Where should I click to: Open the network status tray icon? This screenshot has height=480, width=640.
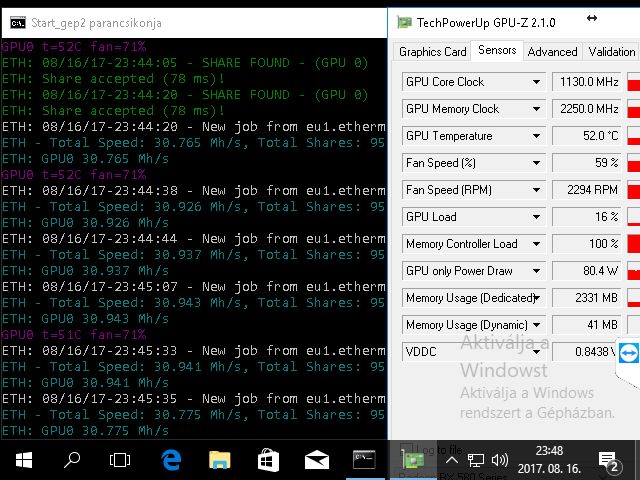(x=476, y=461)
